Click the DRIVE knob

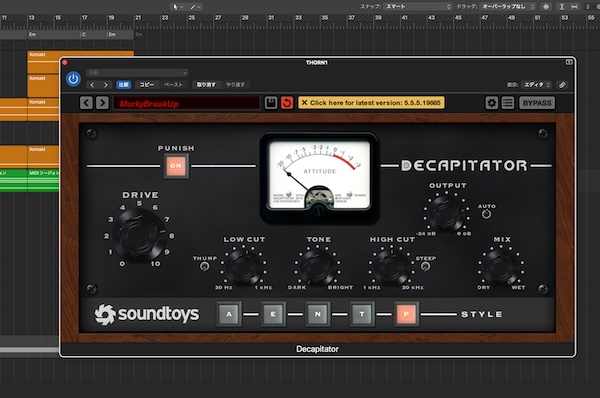[140, 235]
